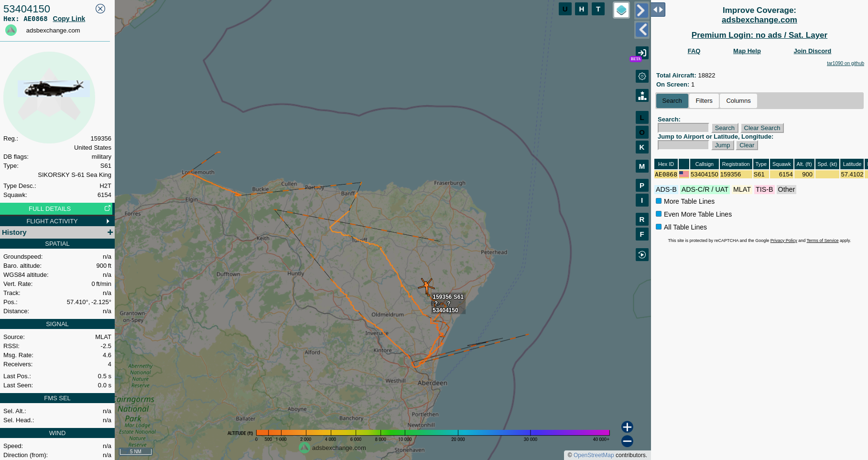Image resolution: width=868 pixels, height=460 pixels.
Task: Click the U map button
Action: [565, 9]
